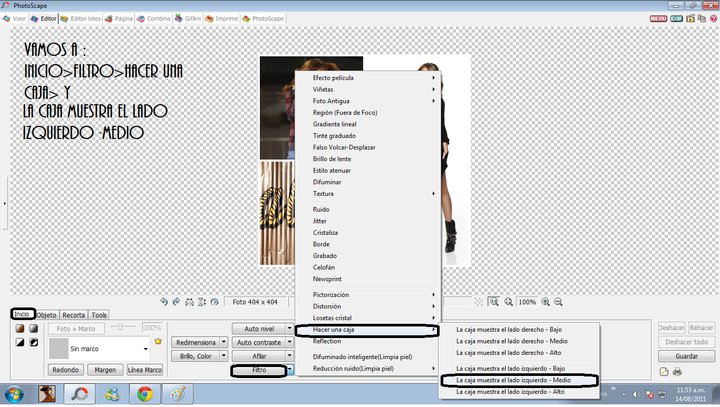Choose Hacer una caja menu entry
The width and height of the screenshot is (720, 407).
[x=367, y=329]
